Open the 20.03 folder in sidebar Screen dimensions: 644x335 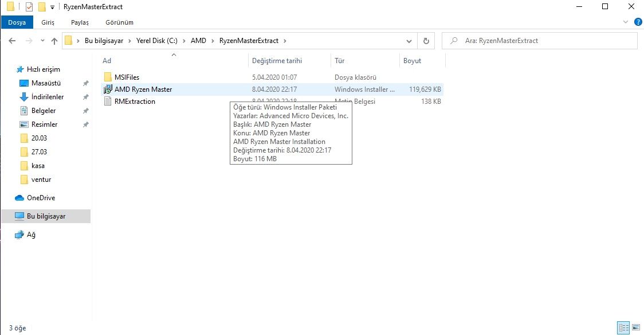coord(38,138)
